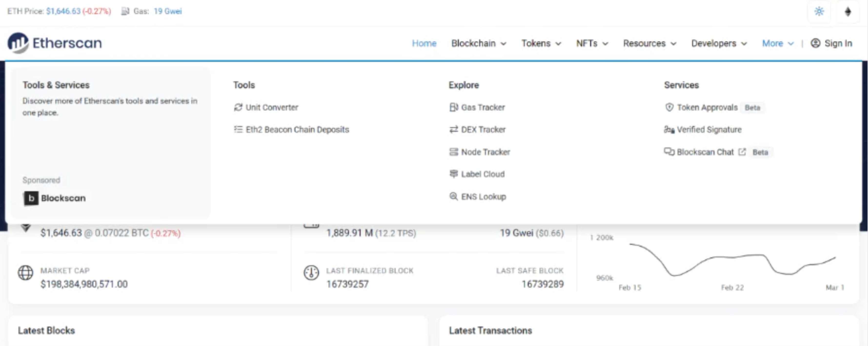This screenshot has height=346, width=868.
Task: Expand the Blockchain dropdown menu
Action: [x=478, y=43]
